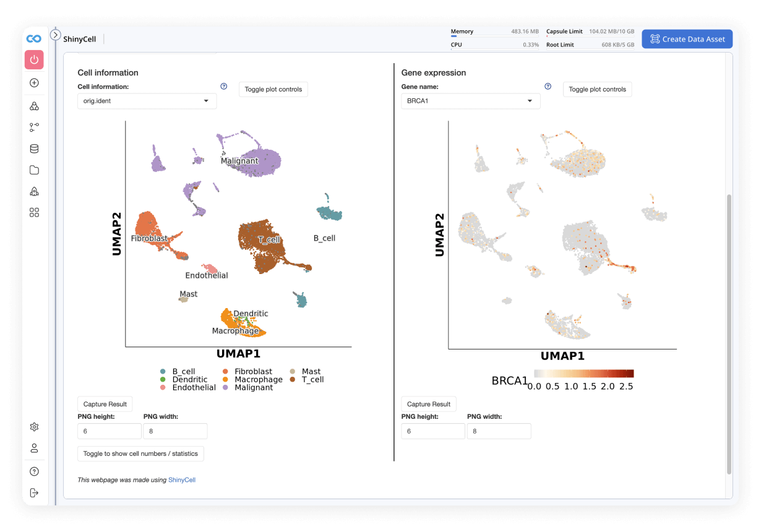The height and width of the screenshot is (532, 761).
Task: Open the four-squares apps grid icon
Action: (34, 213)
